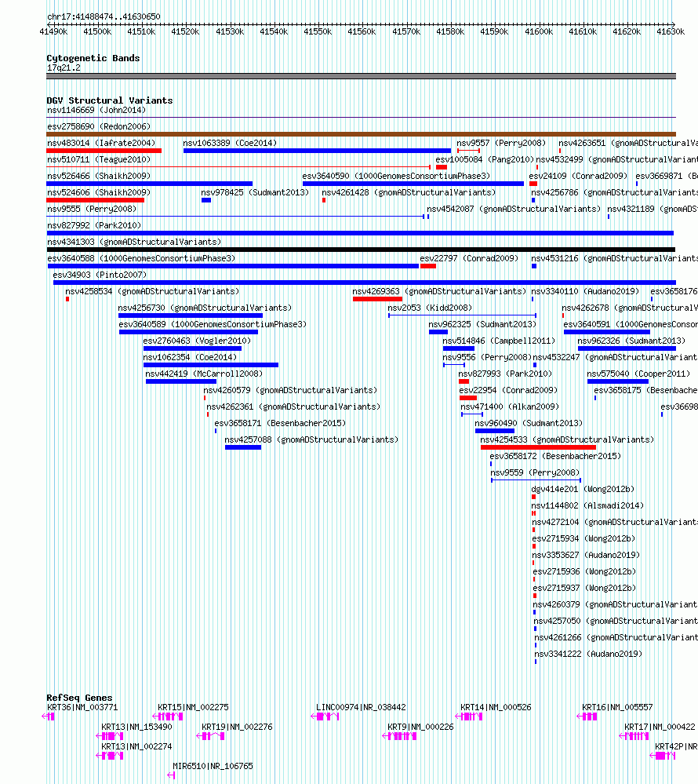Open the nsv2053 (Kidd2008) label
Image resolution: width=698 pixels, height=784 pixels.
[x=431, y=308]
